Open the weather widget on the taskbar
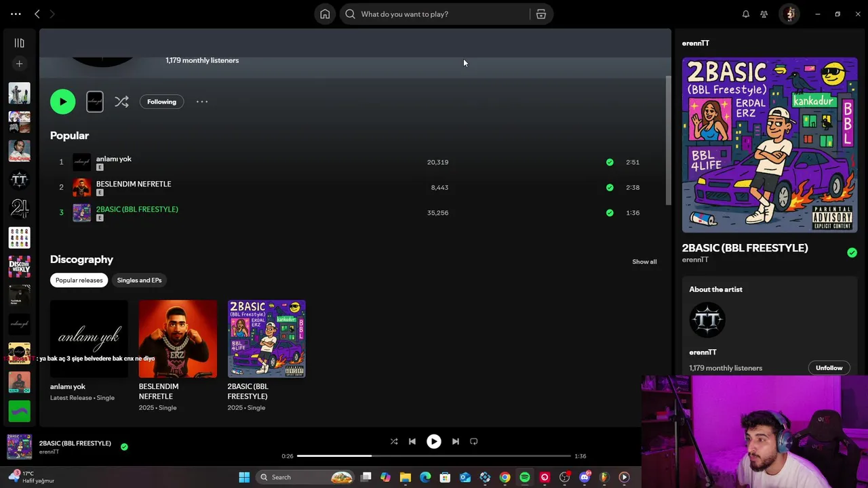This screenshot has height=488, width=868. [x=31, y=477]
